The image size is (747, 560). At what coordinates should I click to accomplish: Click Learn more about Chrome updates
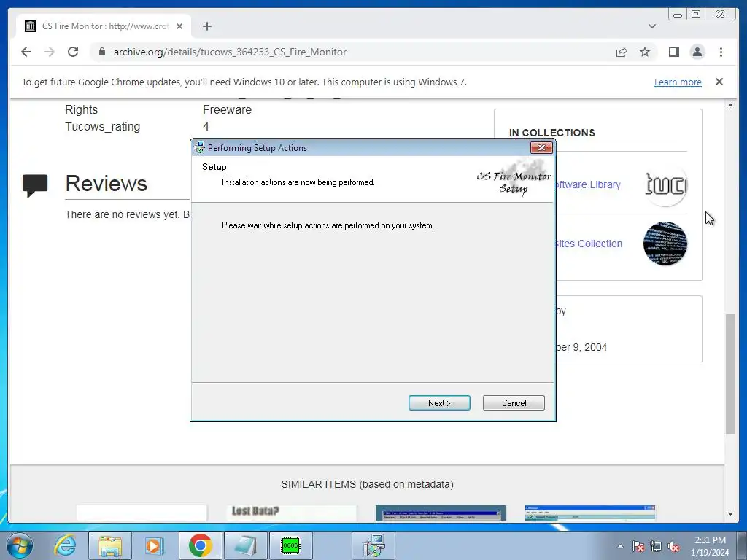point(678,82)
